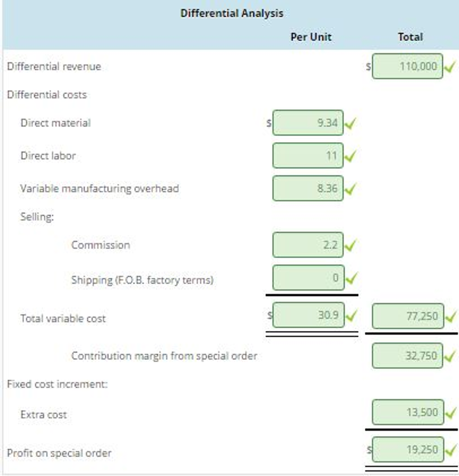Image resolution: width=459 pixels, height=476 pixels.
Task: Select the Total variable cost total field showing 77,250
Action: tap(408, 316)
